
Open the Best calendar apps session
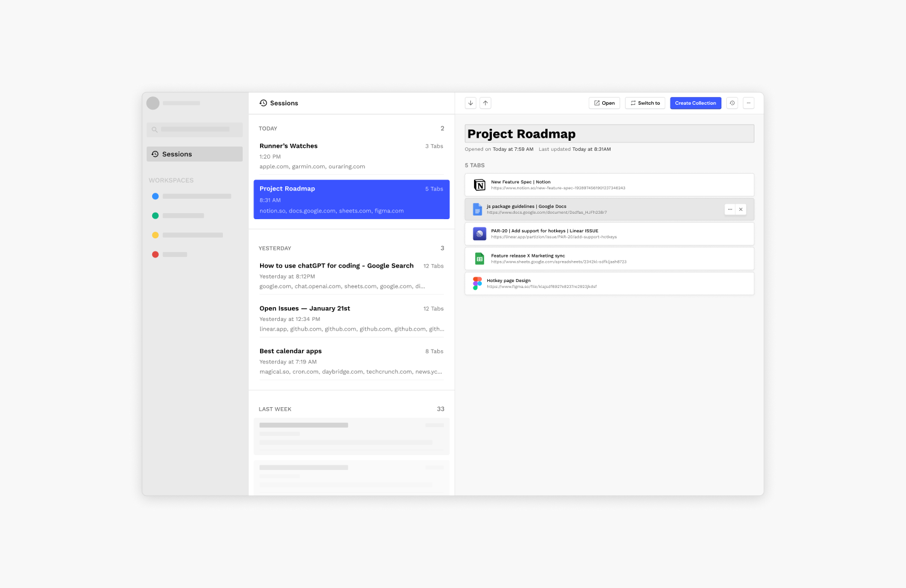(352, 361)
